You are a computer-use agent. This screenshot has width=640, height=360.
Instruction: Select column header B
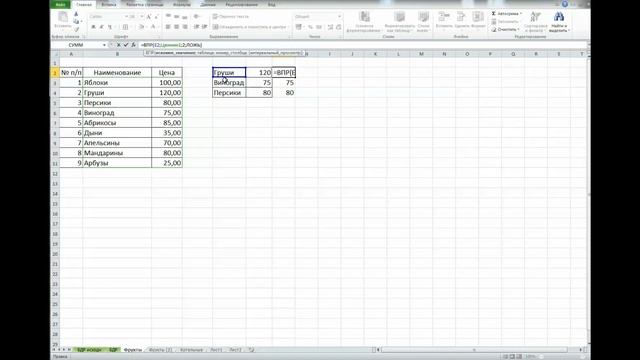pos(117,54)
